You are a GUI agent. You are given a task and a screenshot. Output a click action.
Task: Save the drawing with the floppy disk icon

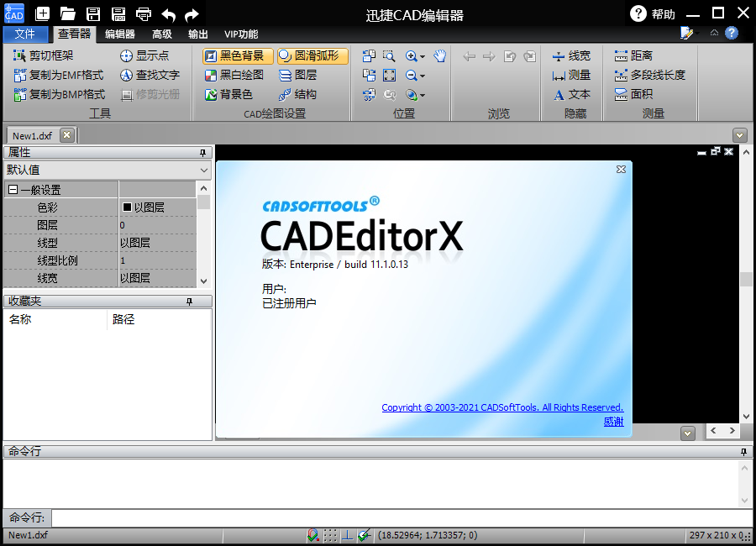pyautogui.click(x=93, y=14)
